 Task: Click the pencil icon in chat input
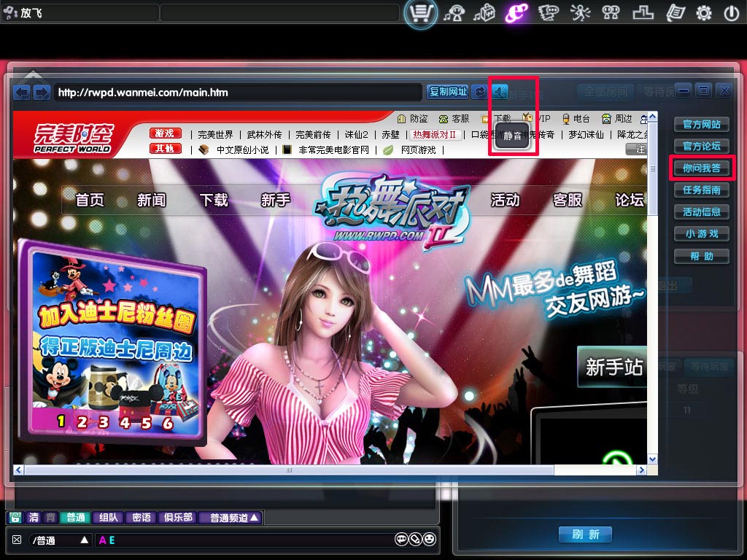pos(415,539)
